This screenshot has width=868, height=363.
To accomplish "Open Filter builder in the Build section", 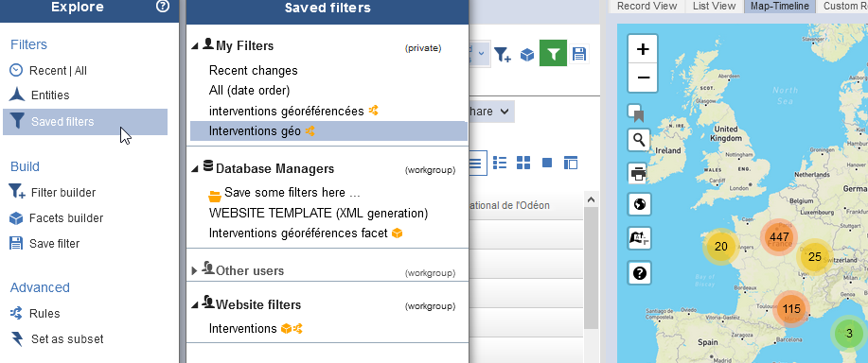I will click(x=63, y=192).
